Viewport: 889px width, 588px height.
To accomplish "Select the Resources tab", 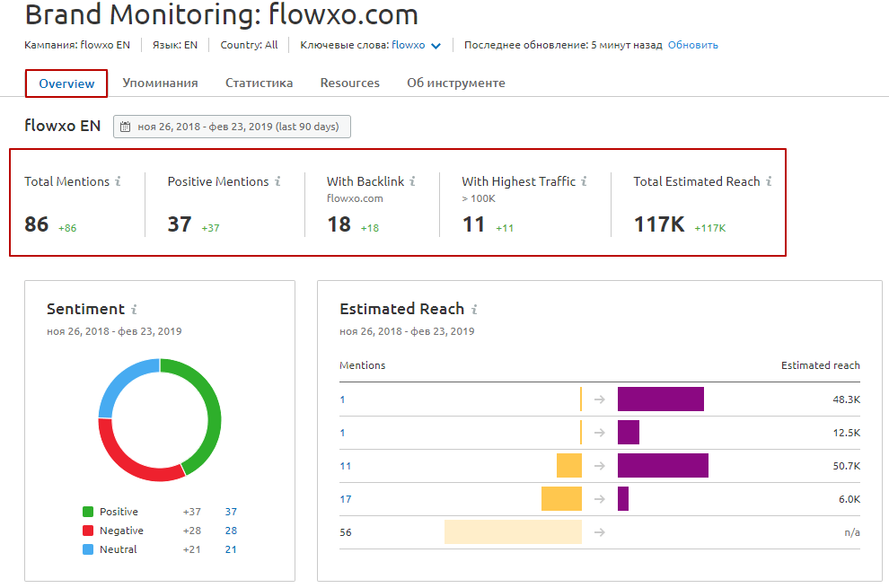I will (x=350, y=83).
